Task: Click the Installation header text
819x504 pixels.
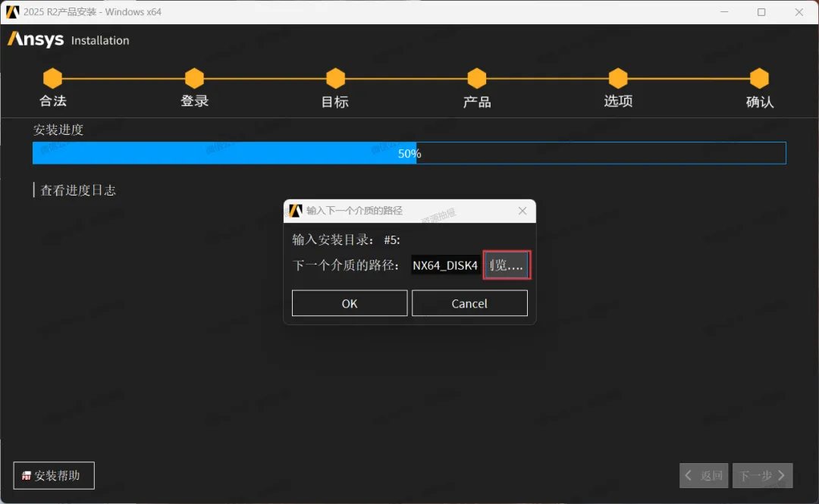Action: tap(100, 40)
